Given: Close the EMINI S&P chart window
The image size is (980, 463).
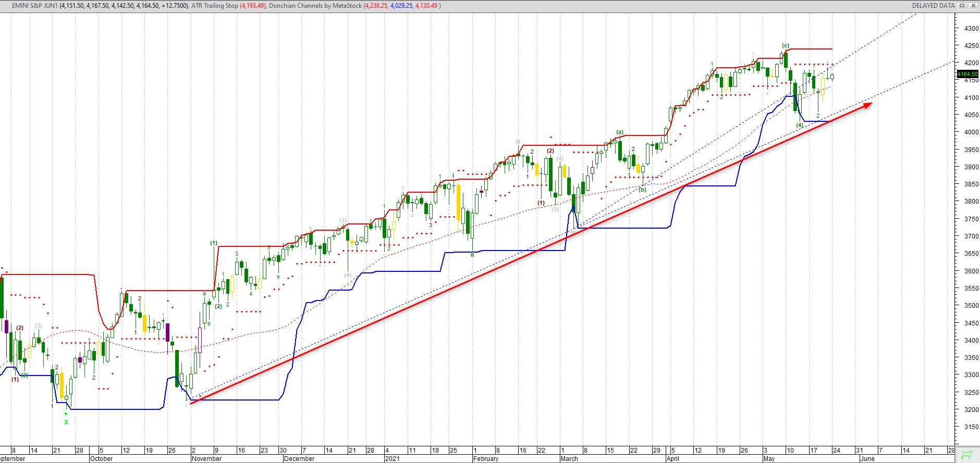Looking at the screenshot, I should pyautogui.click(x=973, y=6).
